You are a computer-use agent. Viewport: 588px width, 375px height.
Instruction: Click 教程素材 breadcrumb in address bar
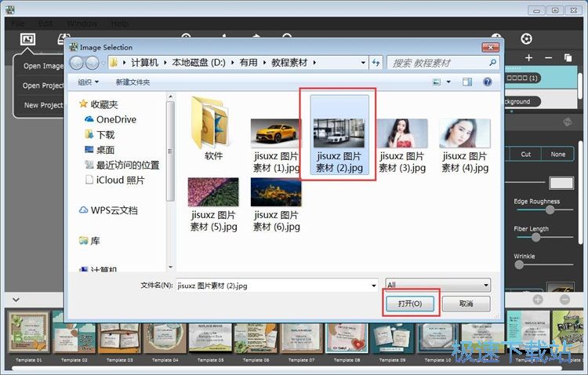coord(289,63)
